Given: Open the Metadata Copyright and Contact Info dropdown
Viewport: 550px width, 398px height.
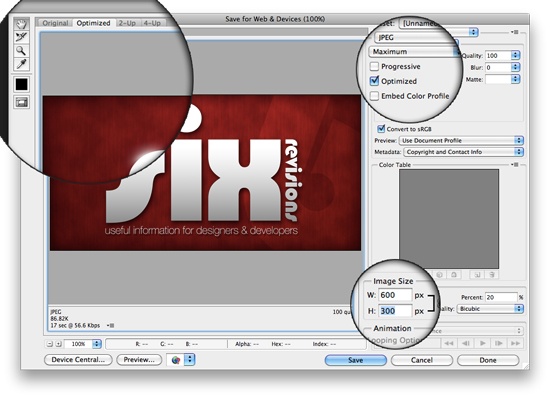Looking at the screenshot, I should click(463, 152).
